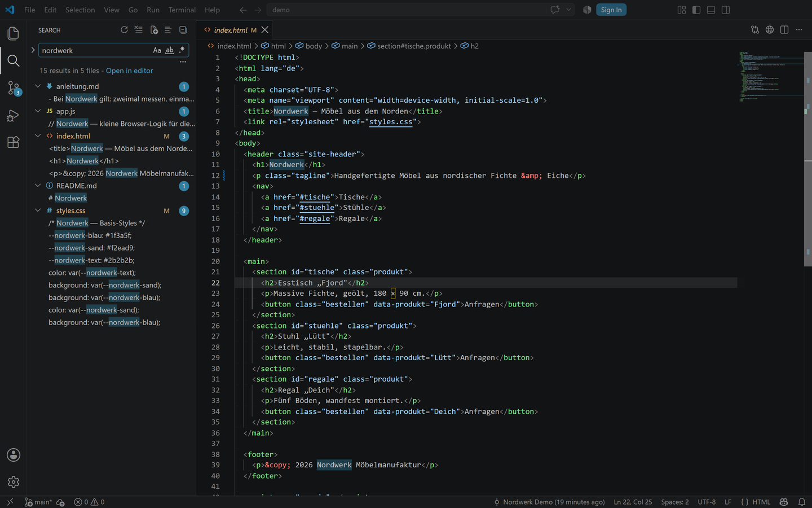This screenshot has width=812, height=508.
Task: Collapse all search results
Action: [x=183, y=30]
